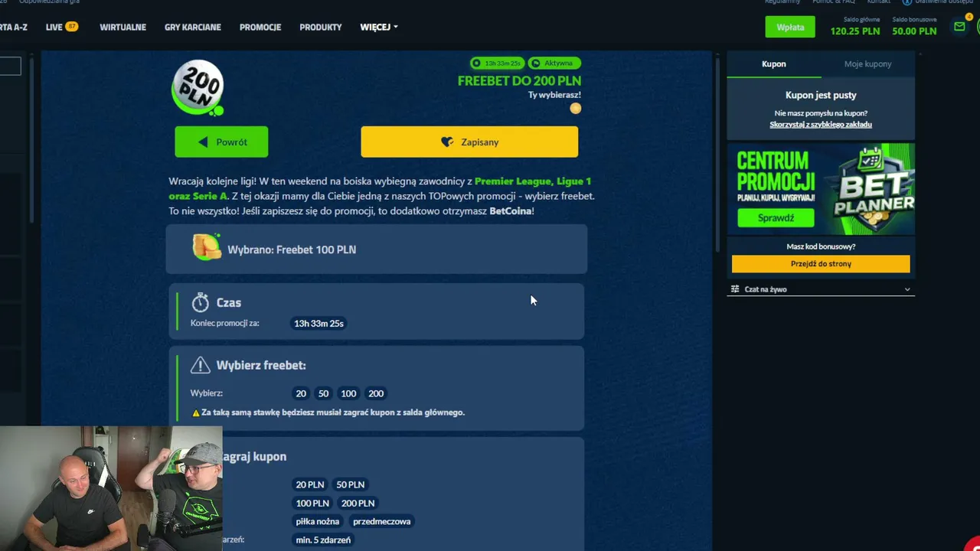
Task: Click the green timer badge 13h 33m 25s
Action: (x=497, y=63)
